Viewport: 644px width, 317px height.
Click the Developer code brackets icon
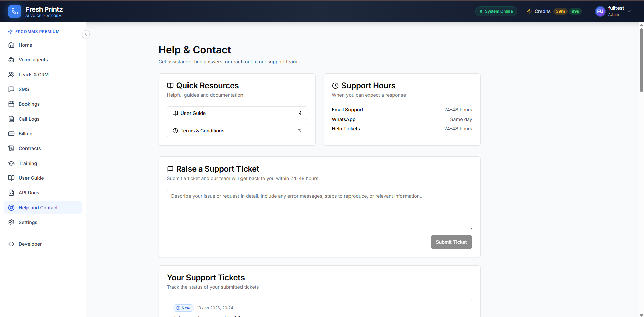[x=11, y=244]
